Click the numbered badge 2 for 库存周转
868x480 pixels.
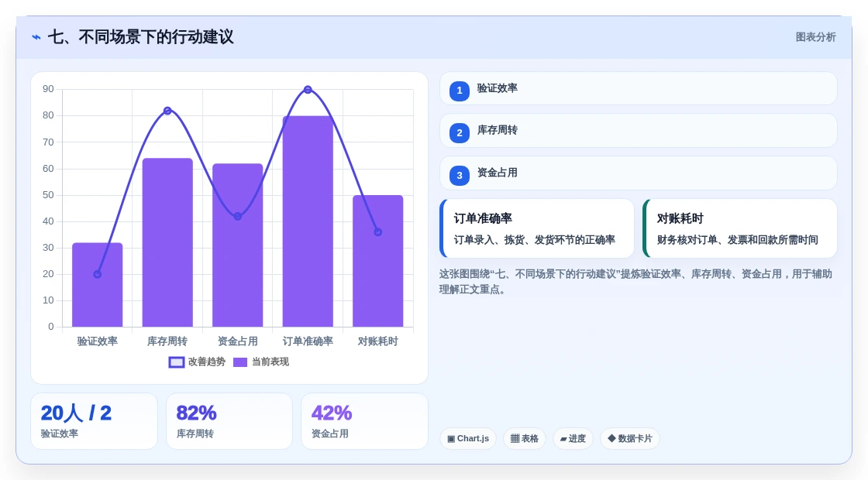(x=460, y=132)
